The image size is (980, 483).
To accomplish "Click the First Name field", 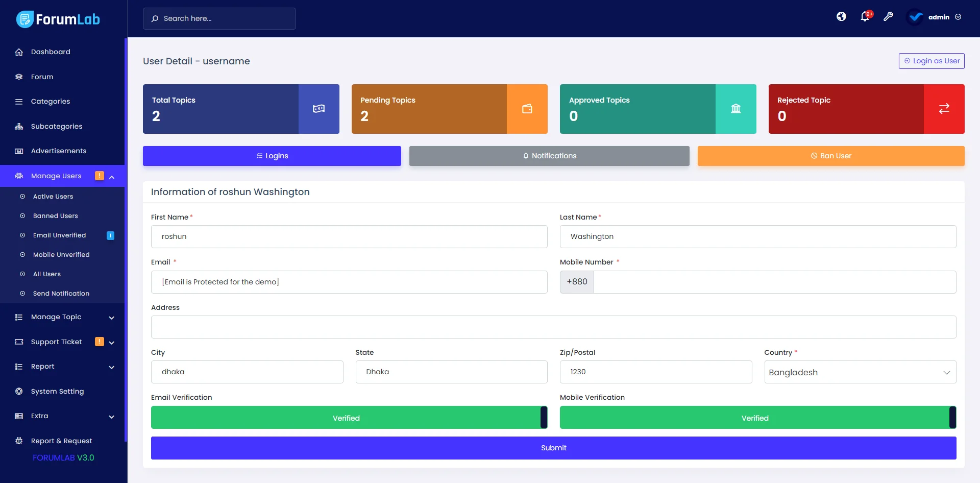I will pos(349,237).
